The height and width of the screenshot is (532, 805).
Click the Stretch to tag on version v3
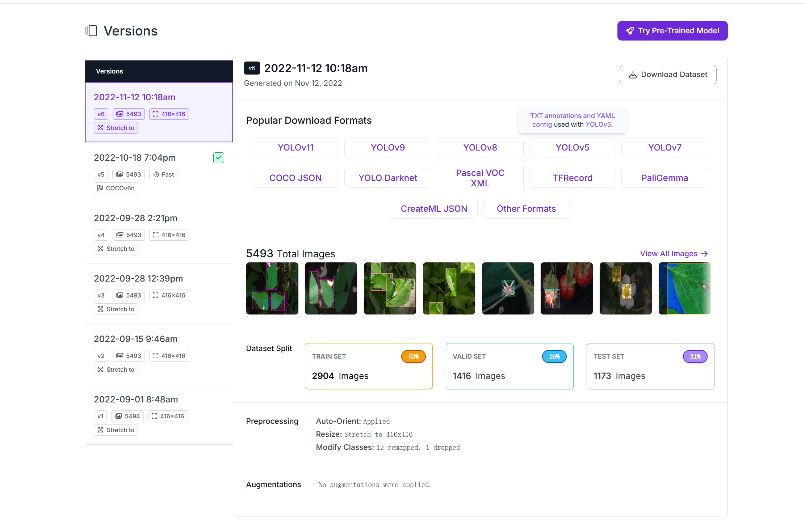[x=116, y=309]
